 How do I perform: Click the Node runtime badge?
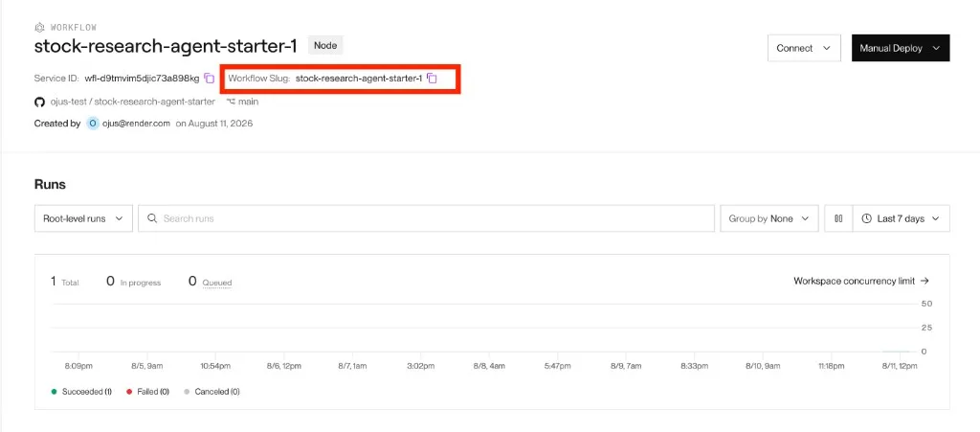(x=325, y=45)
